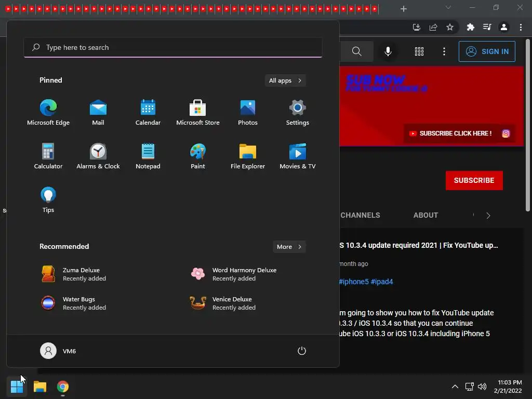Open Chrome media controls icon
This screenshot has height=399, width=532.
click(x=487, y=27)
